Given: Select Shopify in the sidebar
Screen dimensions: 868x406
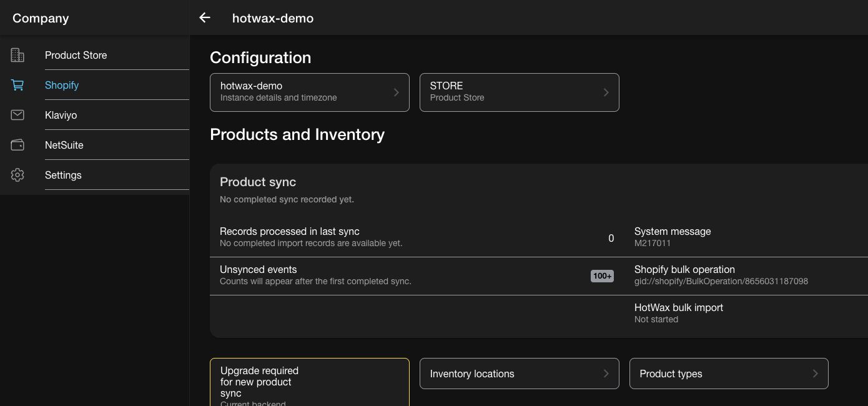Looking at the screenshot, I should tap(95, 85).
